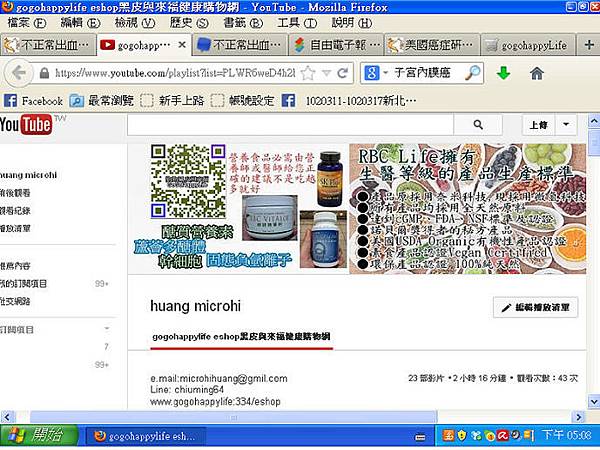Switch to the 不正常出血 tab with blue icon
600x450 pixels.
[x=240, y=45]
